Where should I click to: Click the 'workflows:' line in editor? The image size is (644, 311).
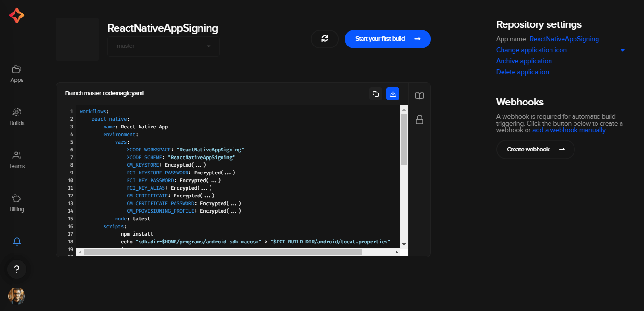point(94,111)
